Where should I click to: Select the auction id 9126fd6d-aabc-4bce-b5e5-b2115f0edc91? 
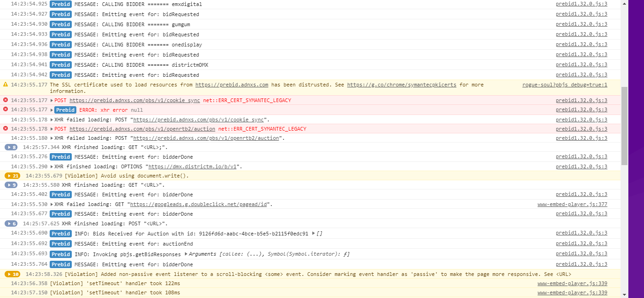coord(254,234)
